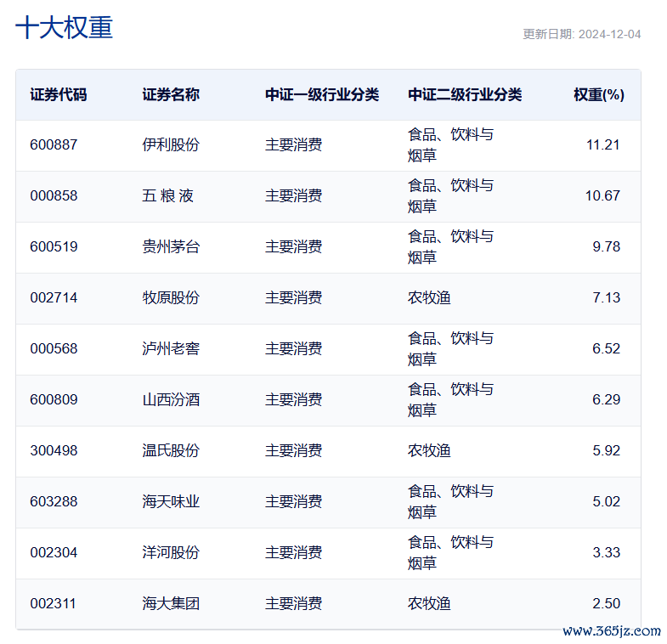The width and height of the screenshot is (667, 644).
Task: Click stock name 牧原股份
Action: pos(171,297)
